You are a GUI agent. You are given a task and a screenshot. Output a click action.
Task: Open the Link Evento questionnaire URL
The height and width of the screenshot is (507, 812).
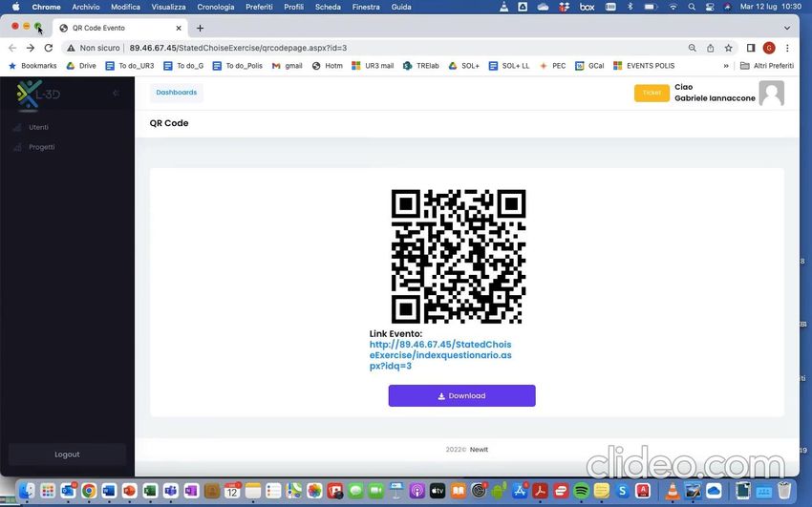pyautogui.click(x=440, y=355)
